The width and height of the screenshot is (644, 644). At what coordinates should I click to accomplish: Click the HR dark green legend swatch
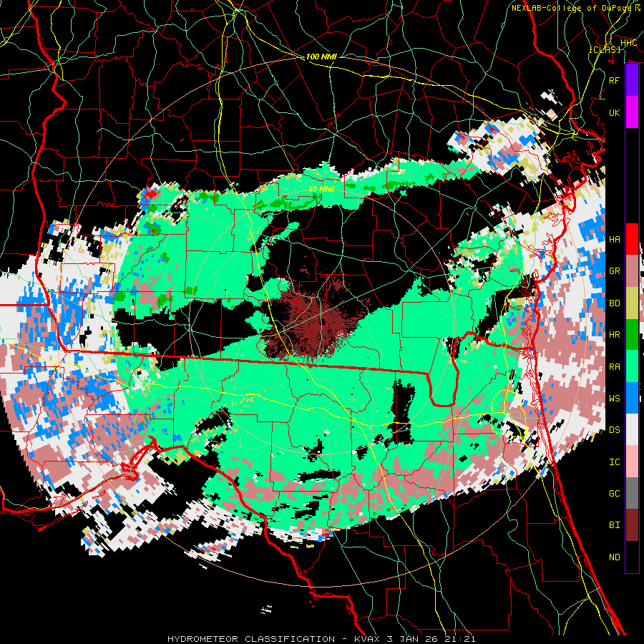click(632, 334)
